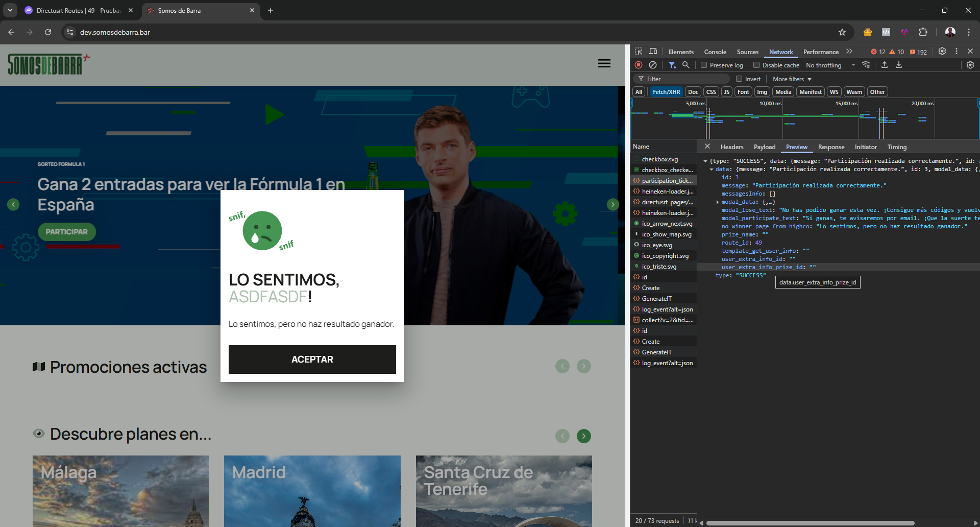Toggle the device toolbar icon

[653, 52]
